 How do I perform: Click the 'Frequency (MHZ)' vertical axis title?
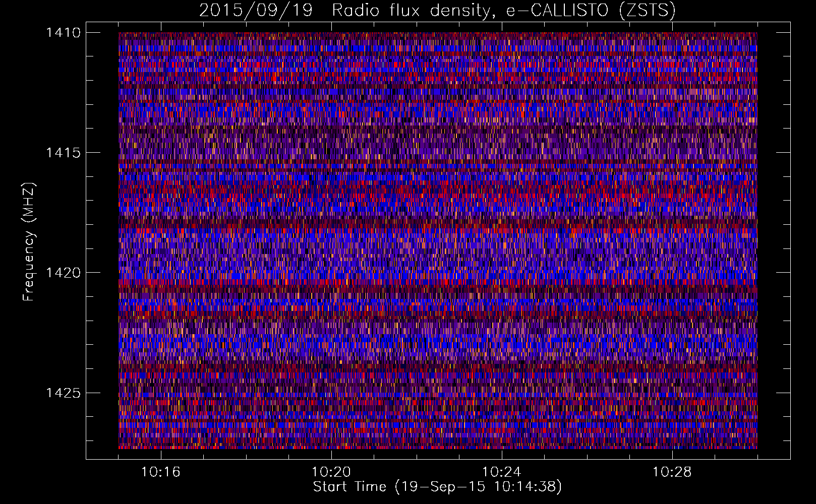[29, 242]
